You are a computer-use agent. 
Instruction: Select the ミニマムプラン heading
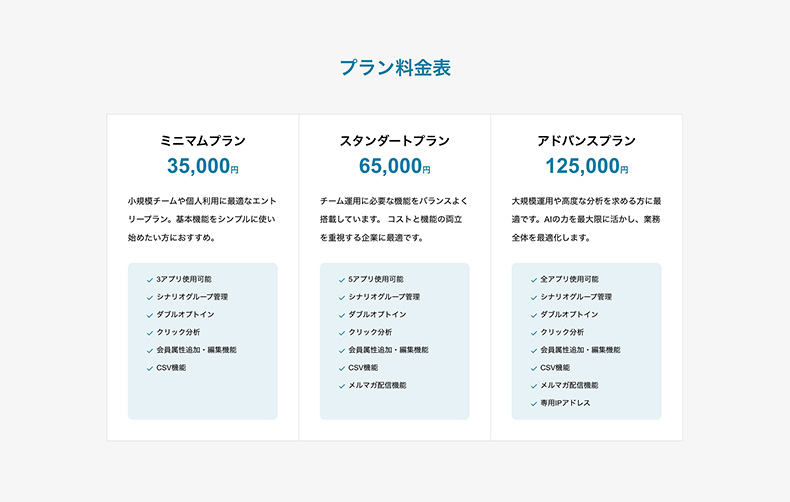click(x=203, y=141)
